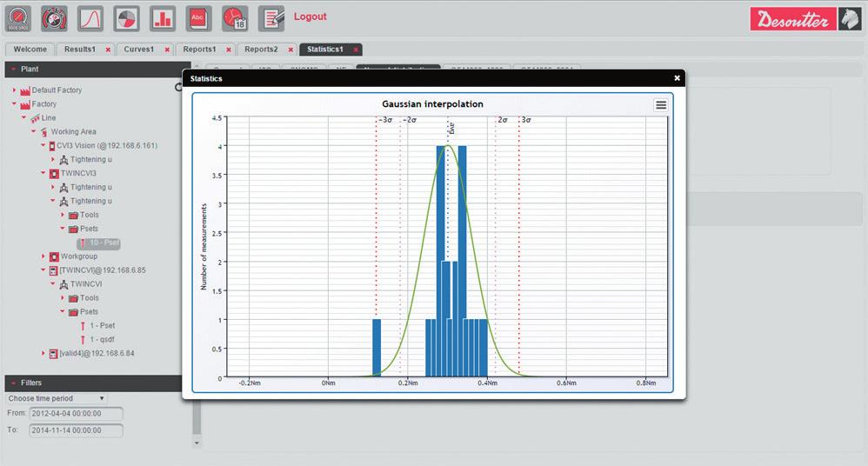Click the Factory icon in the tree
868x466 pixels.
click(25, 104)
